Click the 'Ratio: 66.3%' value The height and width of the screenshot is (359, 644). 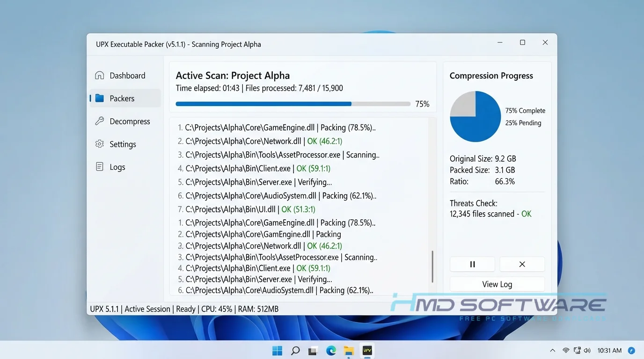click(x=505, y=181)
